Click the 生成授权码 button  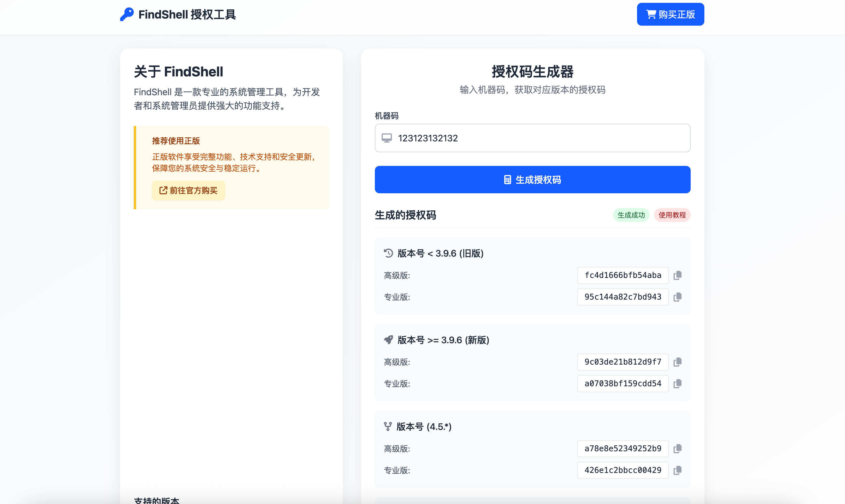click(532, 180)
